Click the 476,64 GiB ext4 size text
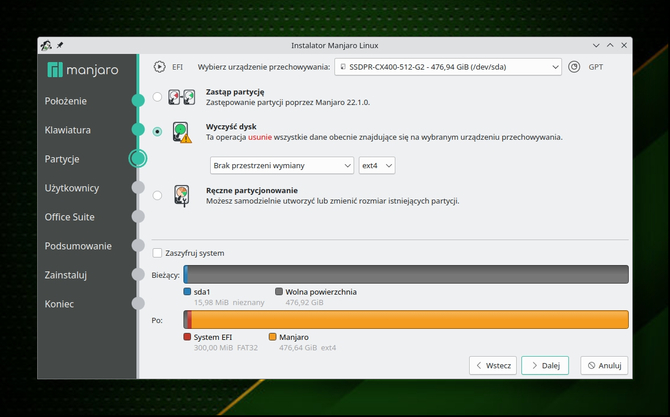This screenshot has height=417, width=670. pos(308,348)
